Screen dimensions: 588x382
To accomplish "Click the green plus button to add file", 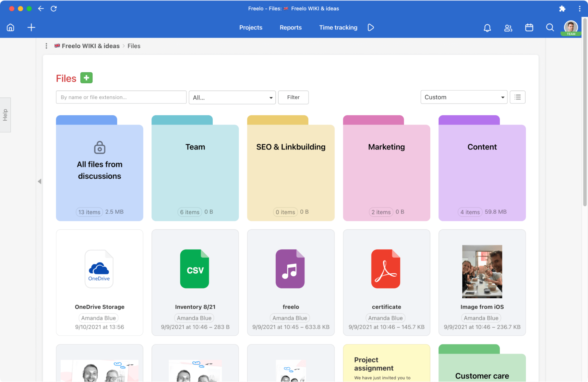I will (x=86, y=78).
